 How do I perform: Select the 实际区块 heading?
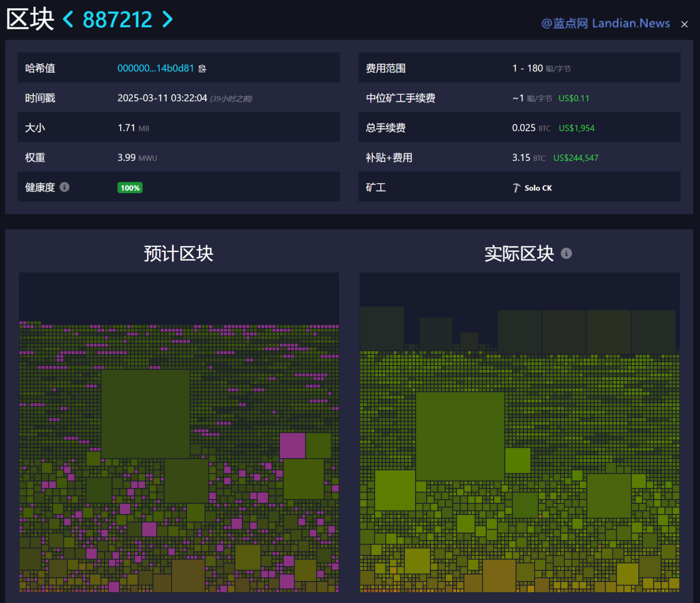519,253
